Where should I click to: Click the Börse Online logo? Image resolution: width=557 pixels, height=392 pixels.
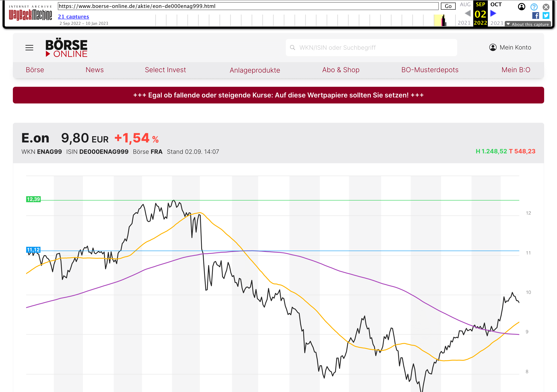coord(66,48)
